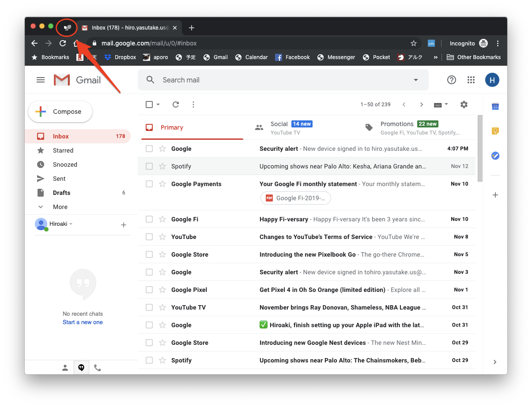532x407 pixels.
Task: Open the Google apps grid
Action: [471, 80]
